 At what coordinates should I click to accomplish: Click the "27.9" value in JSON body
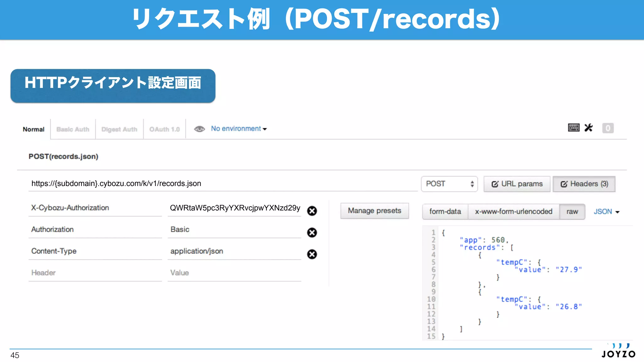[x=569, y=270]
